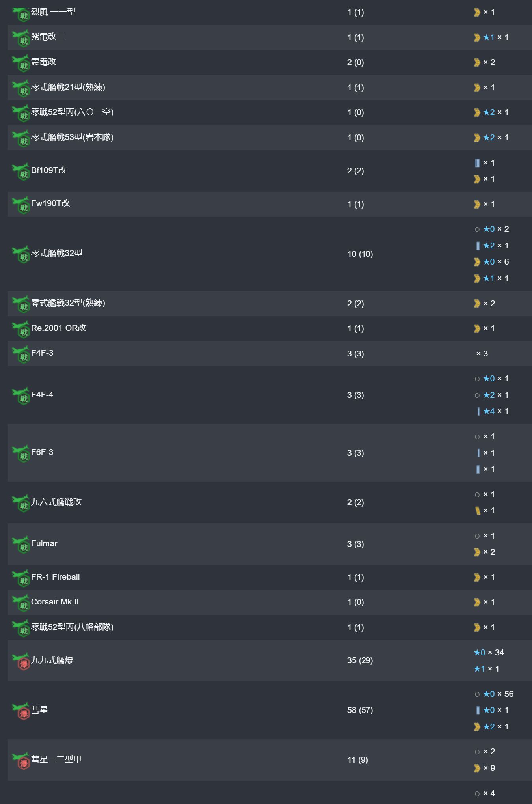
Task: Click the fighter icon beside Fulmar
Action: click(21, 545)
